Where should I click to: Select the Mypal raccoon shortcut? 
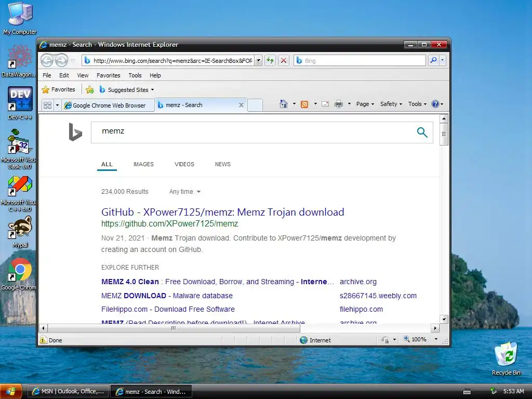point(20,232)
